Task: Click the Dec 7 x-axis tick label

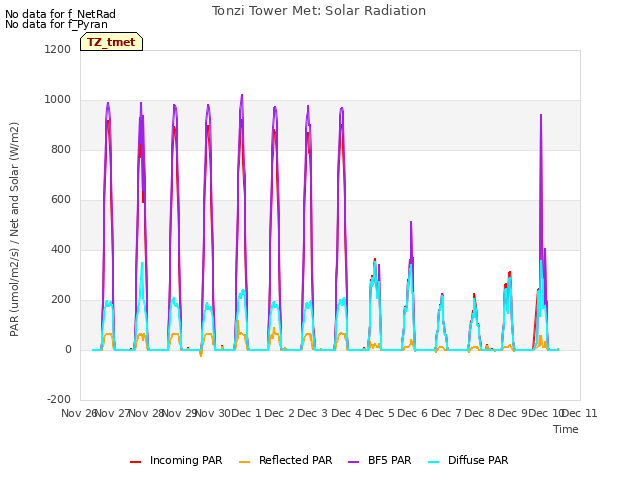Action: 446,413
